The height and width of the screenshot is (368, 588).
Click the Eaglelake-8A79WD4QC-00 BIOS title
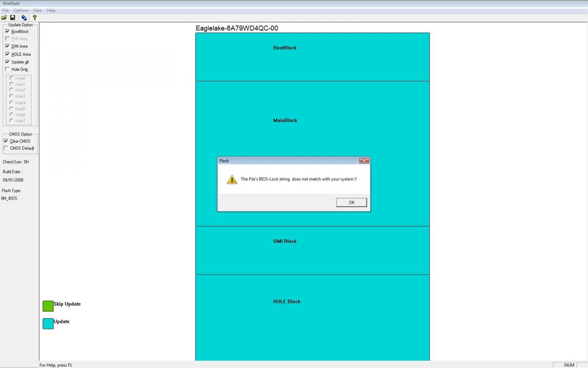(x=237, y=28)
